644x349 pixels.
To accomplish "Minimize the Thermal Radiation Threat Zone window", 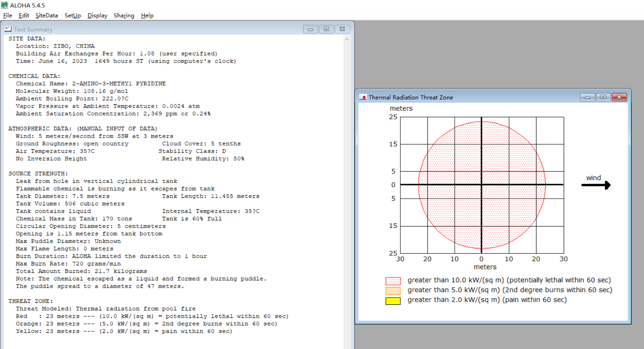I will pyautogui.click(x=587, y=97).
